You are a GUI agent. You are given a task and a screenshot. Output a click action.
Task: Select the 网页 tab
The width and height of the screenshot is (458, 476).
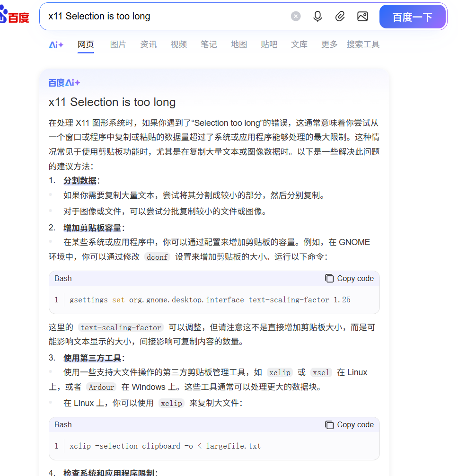pos(86,44)
